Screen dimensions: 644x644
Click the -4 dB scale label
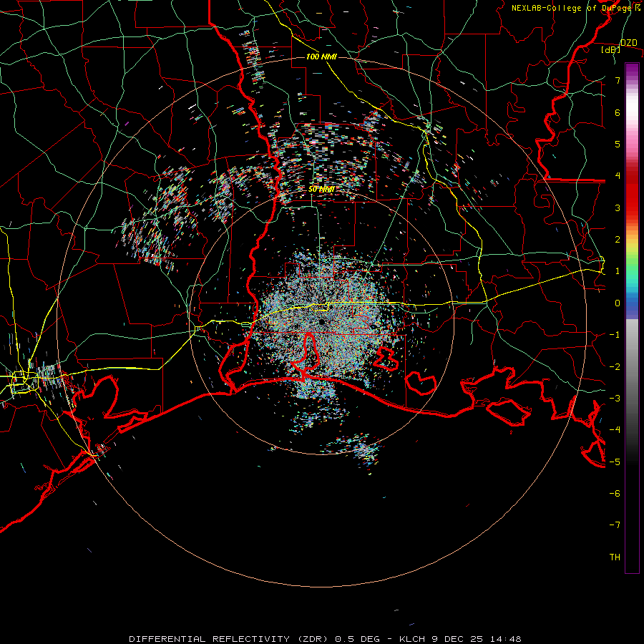pos(615,430)
